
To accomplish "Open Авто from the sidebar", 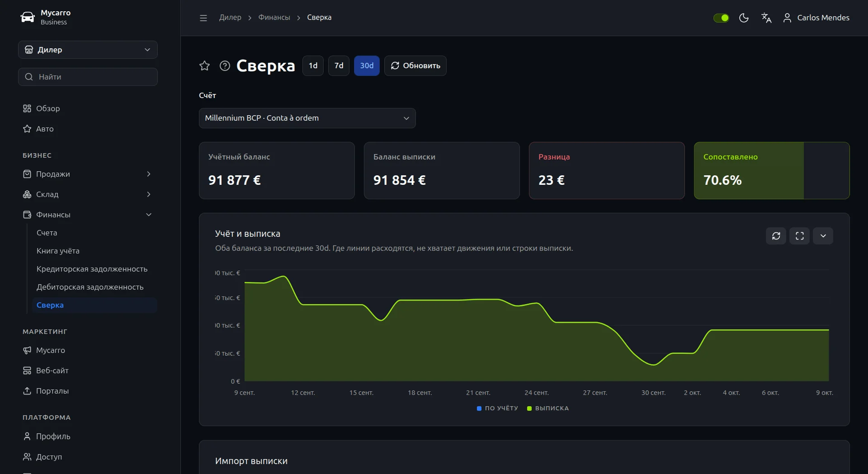I will tap(88, 129).
